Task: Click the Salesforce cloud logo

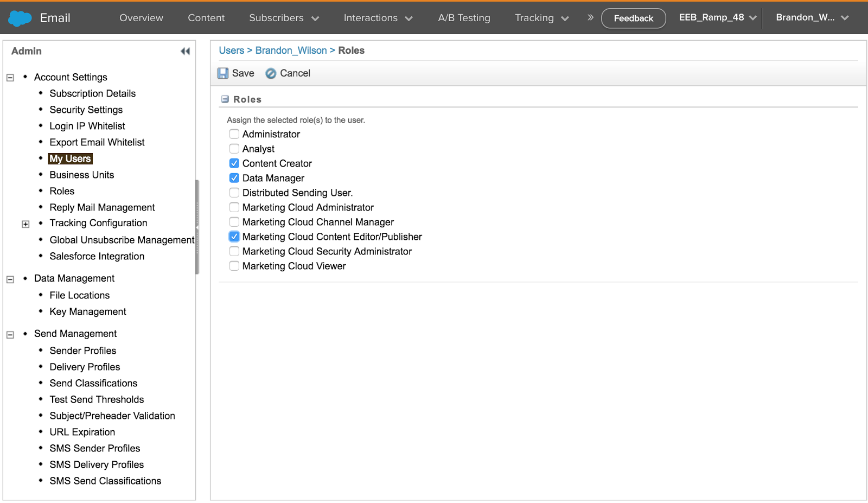Action: [20, 18]
